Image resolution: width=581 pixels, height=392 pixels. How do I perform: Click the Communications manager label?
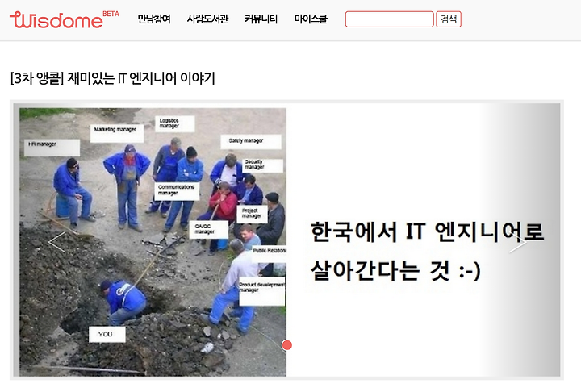[177, 191]
